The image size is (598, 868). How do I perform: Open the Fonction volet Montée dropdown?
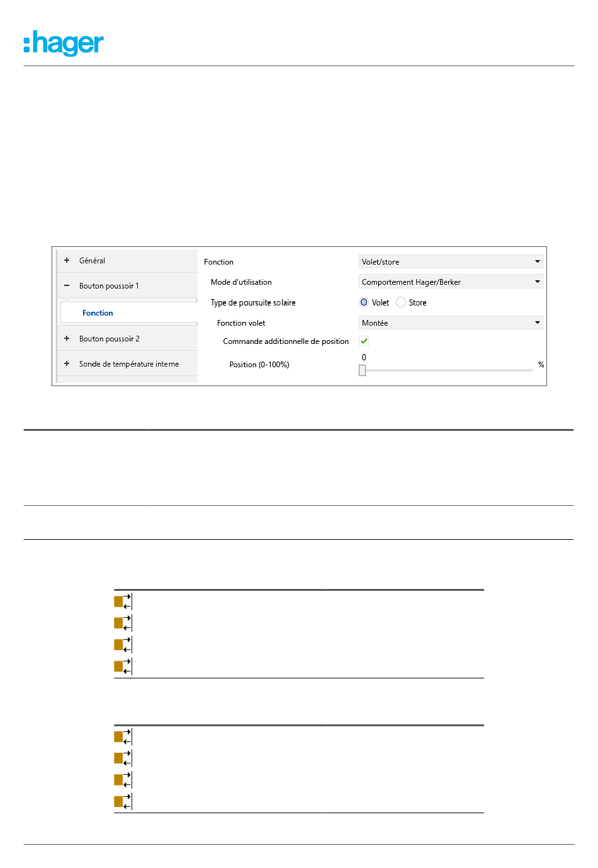pos(451,323)
